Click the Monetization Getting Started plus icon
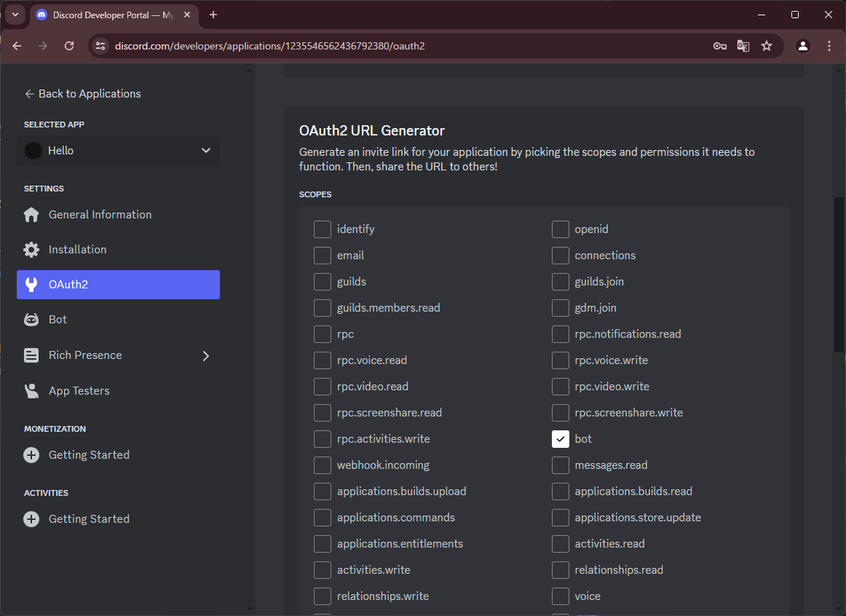The height and width of the screenshot is (616, 846). click(x=31, y=455)
